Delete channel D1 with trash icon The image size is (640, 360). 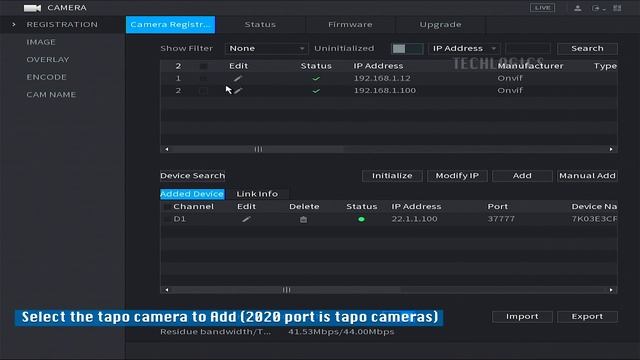coord(303,219)
